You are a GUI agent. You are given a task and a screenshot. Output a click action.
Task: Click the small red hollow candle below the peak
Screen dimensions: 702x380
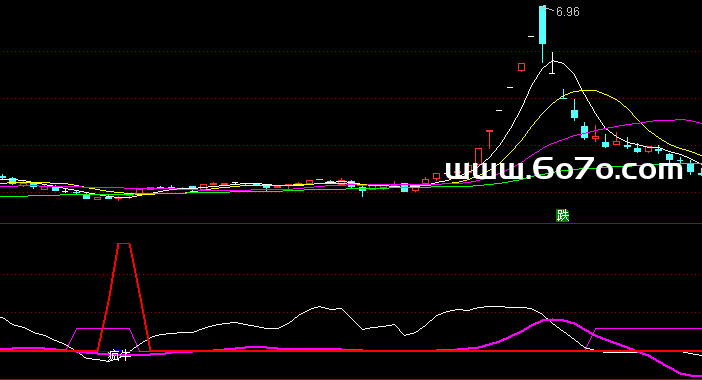click(522, 67)
